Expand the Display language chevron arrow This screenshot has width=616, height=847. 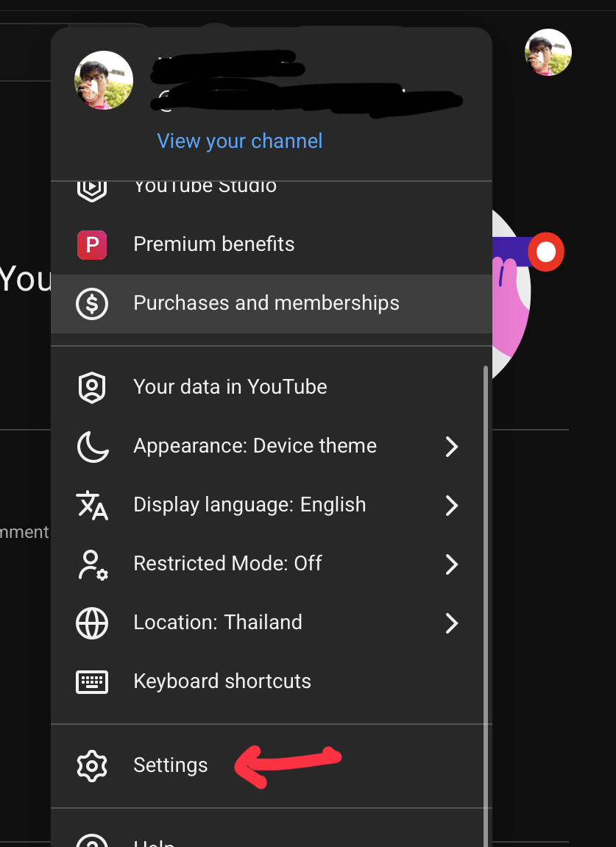(451, 506)
